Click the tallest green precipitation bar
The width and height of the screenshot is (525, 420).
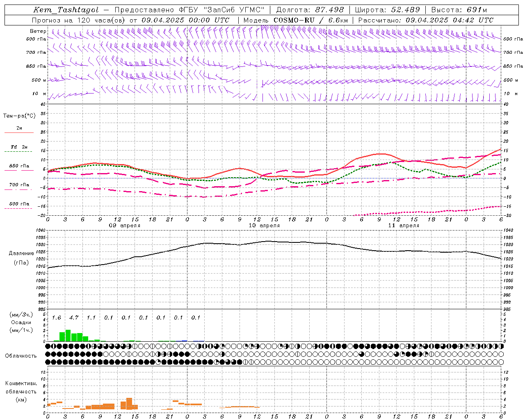pyautogui.click(x=68, y=335)
